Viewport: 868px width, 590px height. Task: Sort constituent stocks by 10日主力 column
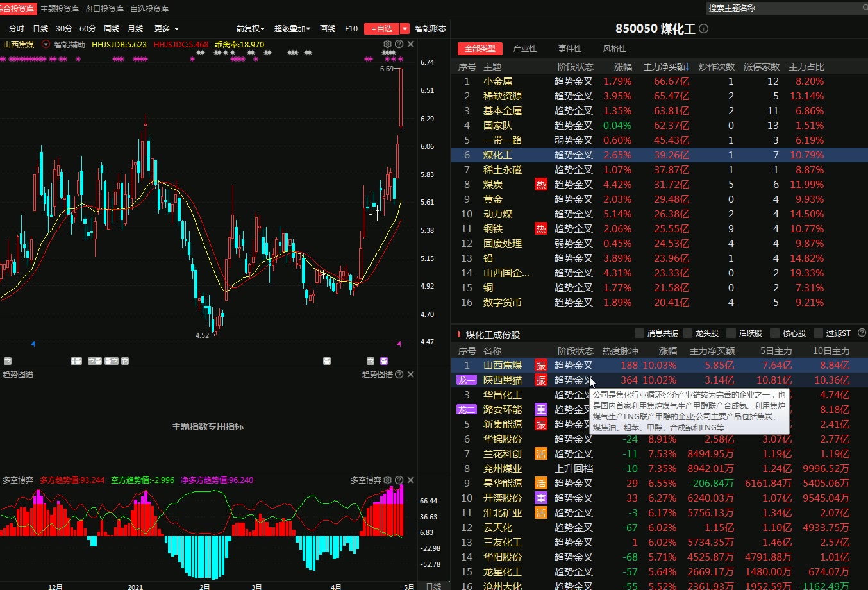pyautogui.click(x=831, y=351)
